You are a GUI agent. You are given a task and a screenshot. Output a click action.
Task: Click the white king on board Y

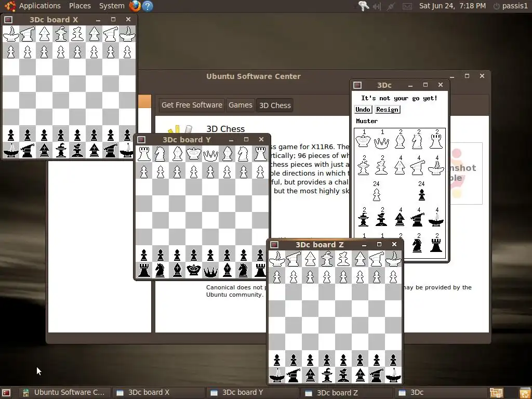194,154
